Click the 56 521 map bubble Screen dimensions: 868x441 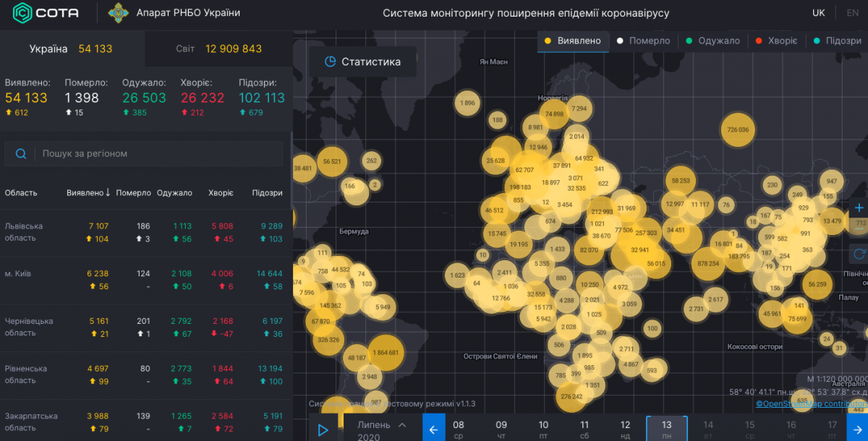tap(333, 161)
